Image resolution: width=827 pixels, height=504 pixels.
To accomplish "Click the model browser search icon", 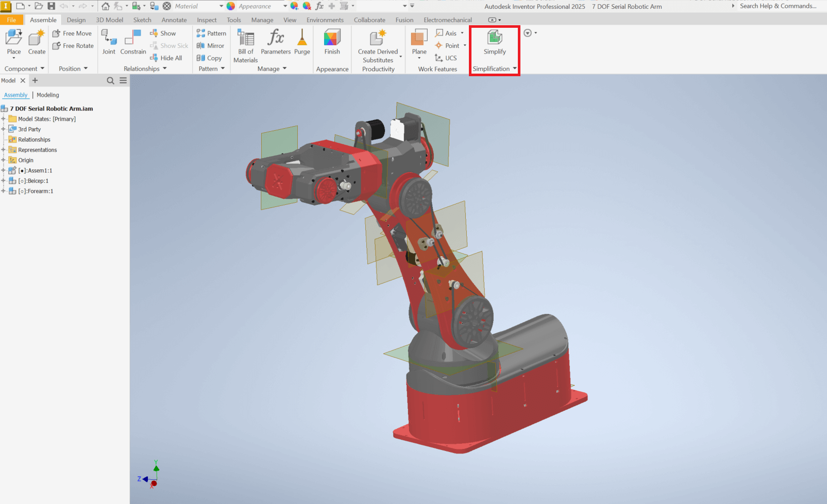I will point(110,81).
